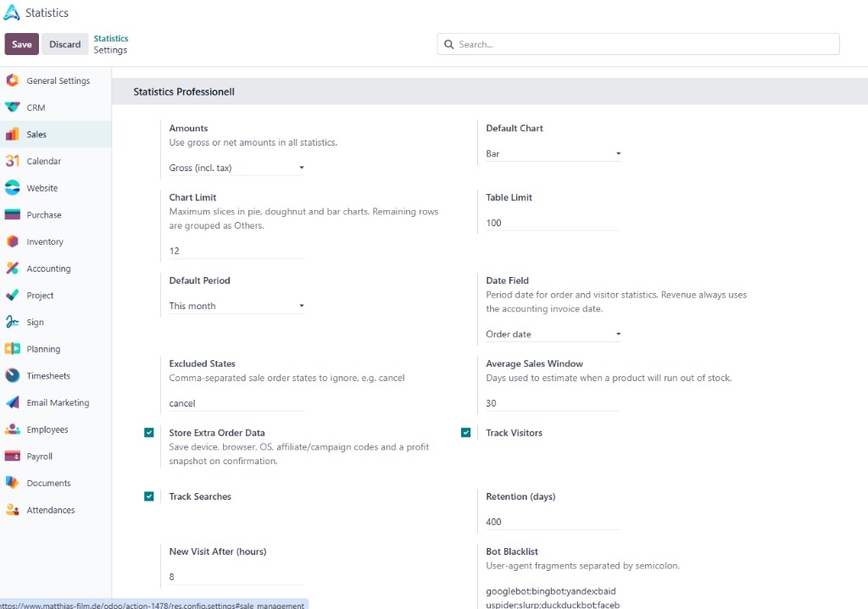The image size is (868, 609).
Task: Click the Search input field
Action: coord(637,44)
